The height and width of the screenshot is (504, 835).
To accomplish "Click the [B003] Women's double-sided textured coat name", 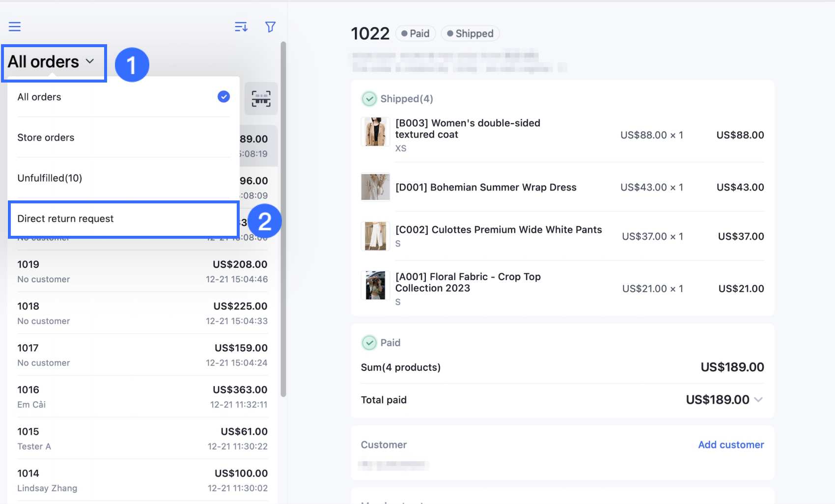I will (x=468, y=129).
